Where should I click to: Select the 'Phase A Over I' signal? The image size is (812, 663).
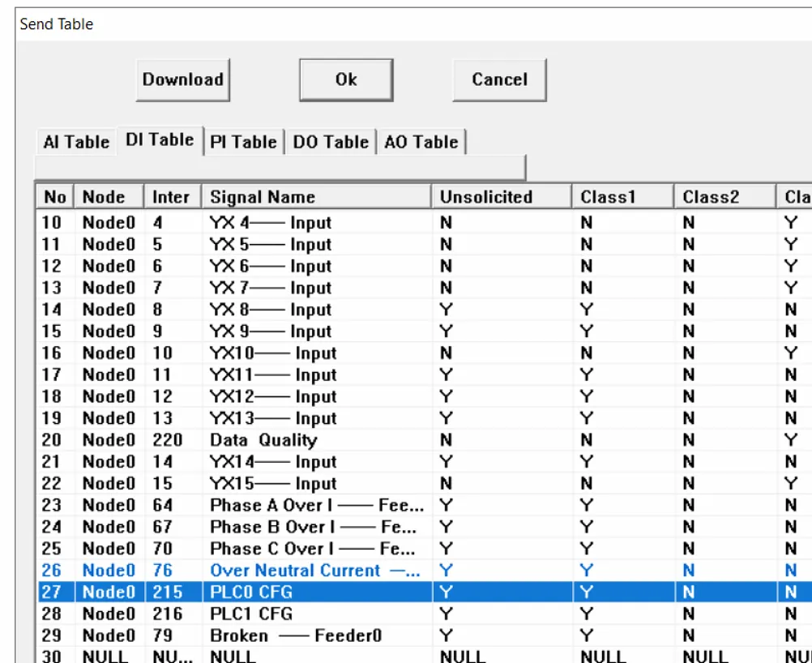(x=317, y=506)
